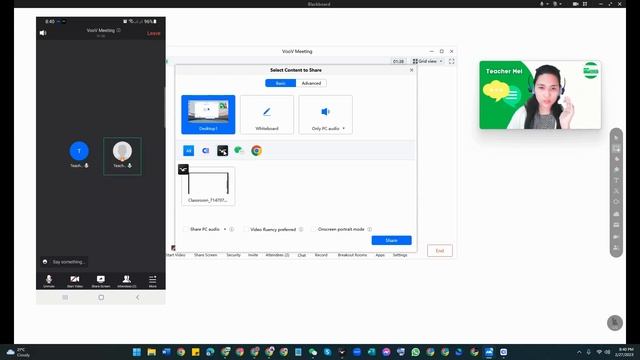
Task: Click the End meeting button
Action: [440, 251]
